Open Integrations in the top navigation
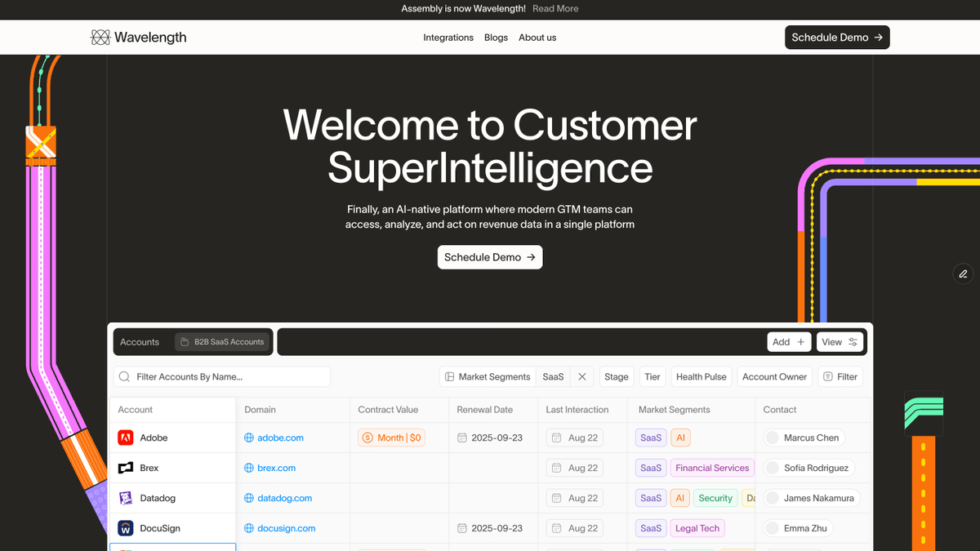The height and width of the screenshot is (551, 980). (x=448, y=38)
